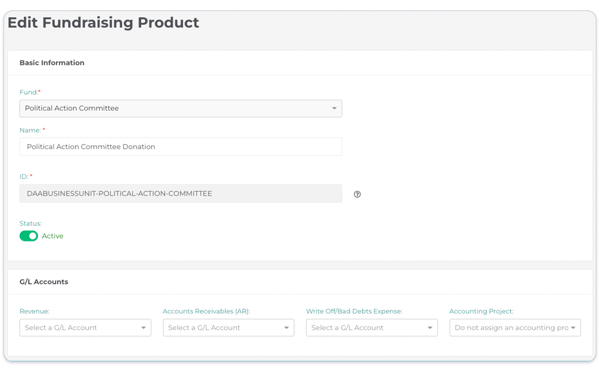Image resolution: width=599 pixels, height=377 pixels.
Task: Click the green Active status text
Action: pyautogui.click(x=53, y=236)
